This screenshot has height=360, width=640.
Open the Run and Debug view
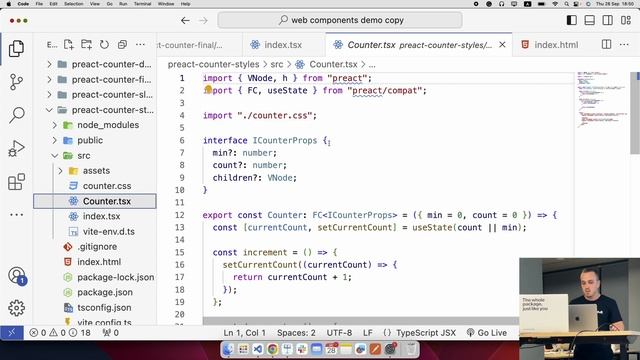click(x=16, y=149)
